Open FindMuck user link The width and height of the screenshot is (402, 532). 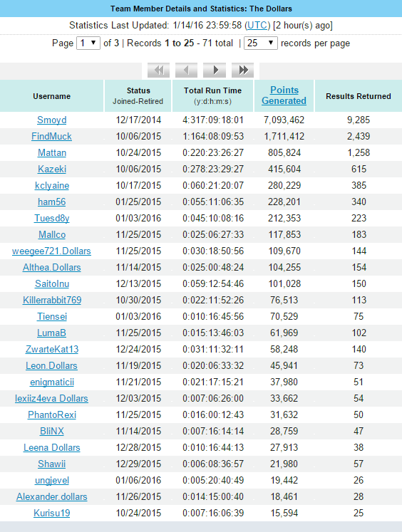[x=51, y=137]
